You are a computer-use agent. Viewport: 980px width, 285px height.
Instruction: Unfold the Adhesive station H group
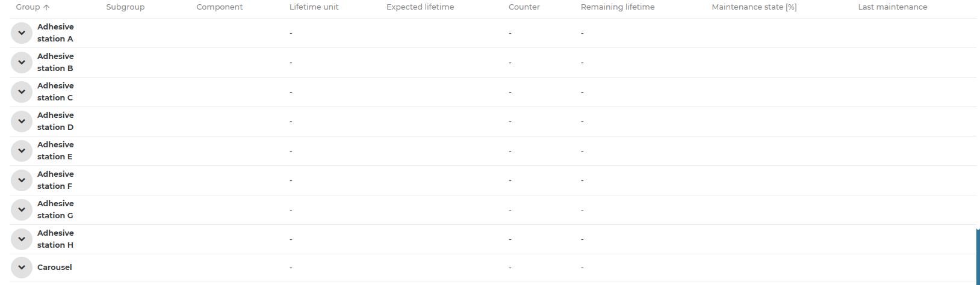tap(22, 239)
